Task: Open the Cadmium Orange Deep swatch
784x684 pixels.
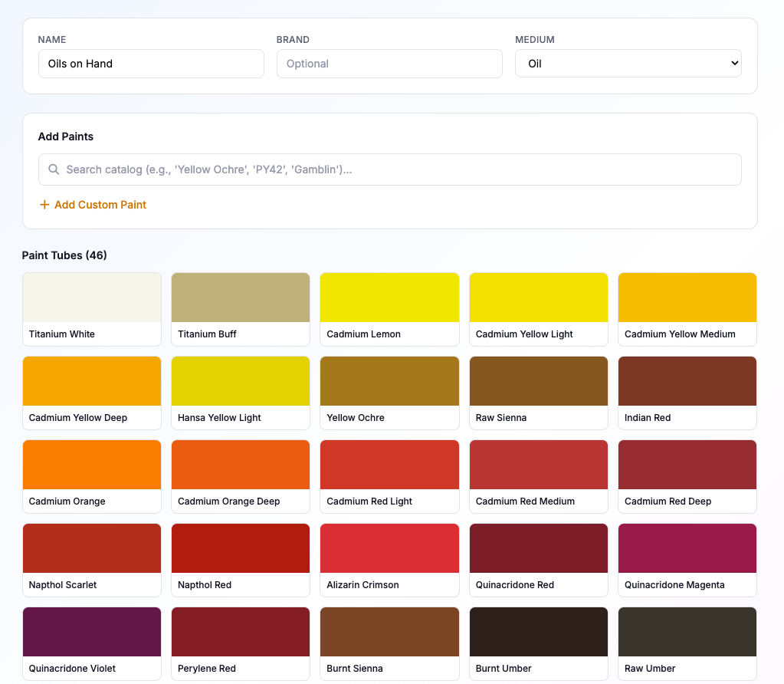Action: [241, 465]
